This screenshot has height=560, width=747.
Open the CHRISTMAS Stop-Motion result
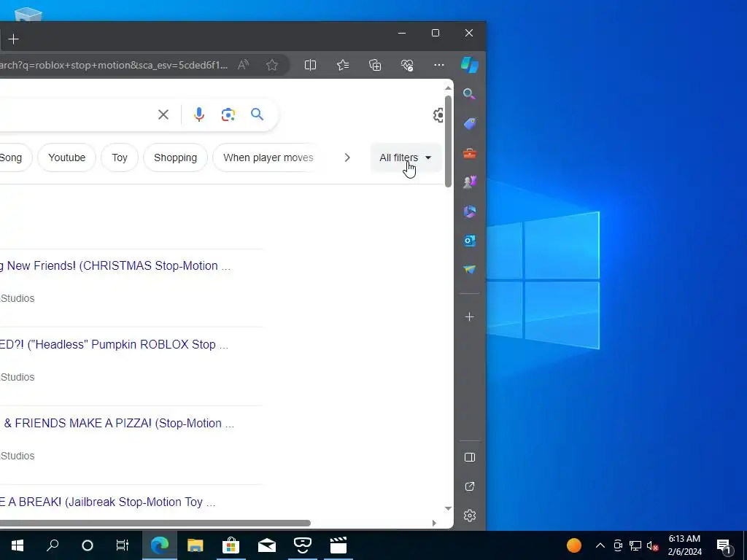115,265
